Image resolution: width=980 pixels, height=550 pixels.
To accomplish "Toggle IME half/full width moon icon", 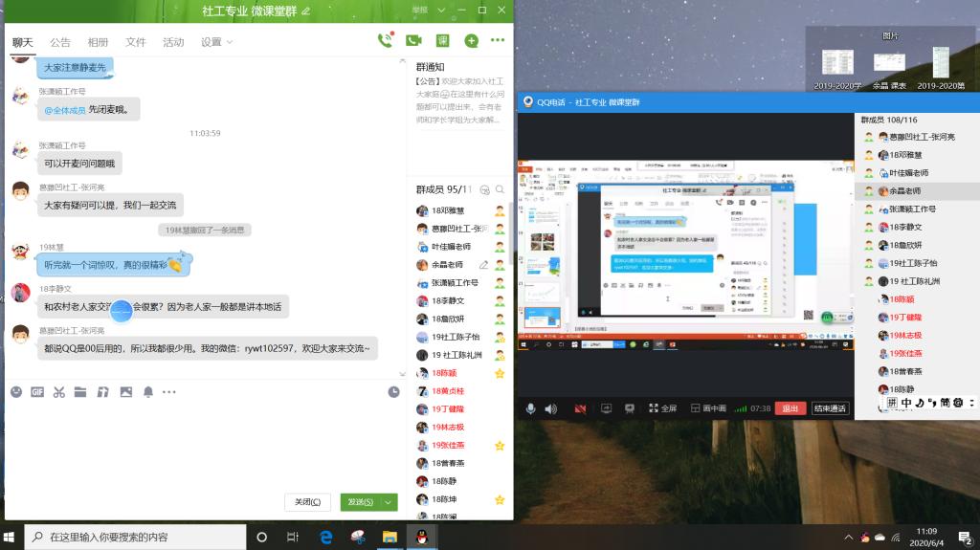I will [x=920, y=403].
